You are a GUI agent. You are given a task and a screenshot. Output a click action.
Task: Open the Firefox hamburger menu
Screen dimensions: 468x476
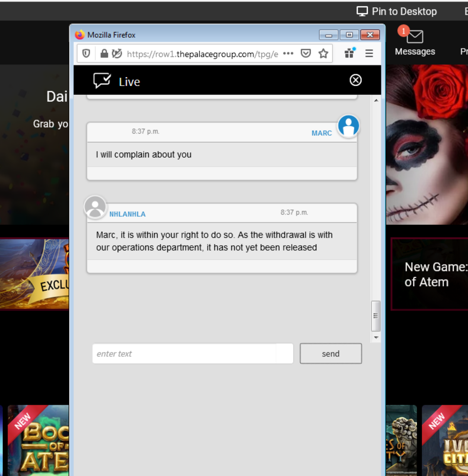[x=369, y=53]
